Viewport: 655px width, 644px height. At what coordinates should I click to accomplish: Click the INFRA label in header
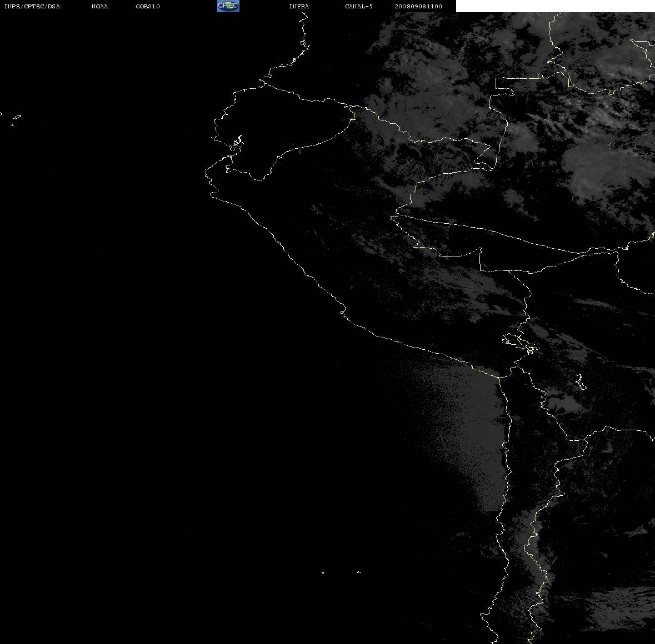[x=299, y=6]
